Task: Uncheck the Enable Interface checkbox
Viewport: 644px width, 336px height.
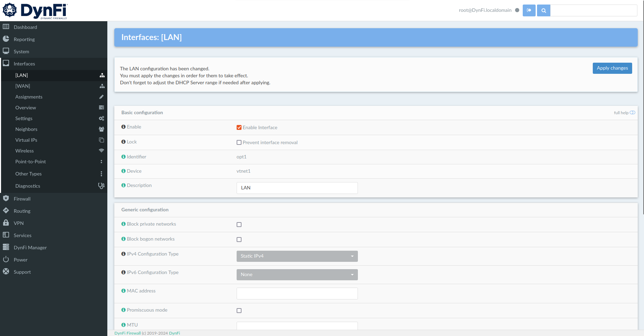Action: click(x=239, y=128)
